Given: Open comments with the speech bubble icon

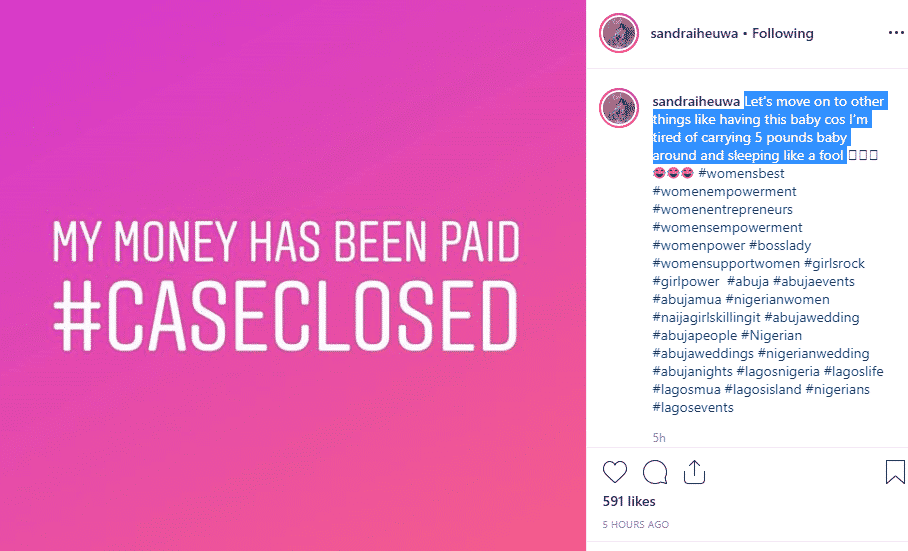Looking at the screenshot, I should (655, 472).
